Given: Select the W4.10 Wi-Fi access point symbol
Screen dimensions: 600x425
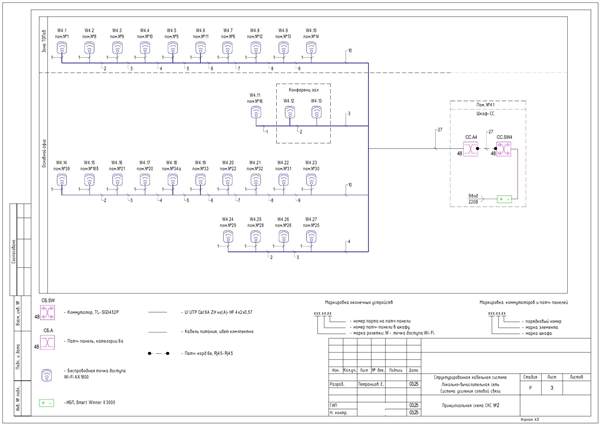Looking at the screenshot, I should 311,48.
